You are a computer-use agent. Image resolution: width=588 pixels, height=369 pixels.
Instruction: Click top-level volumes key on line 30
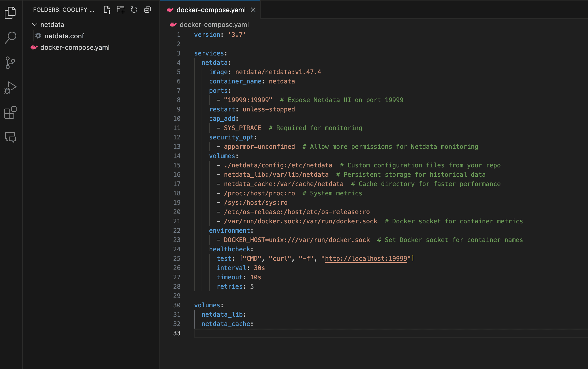[207, 305]
